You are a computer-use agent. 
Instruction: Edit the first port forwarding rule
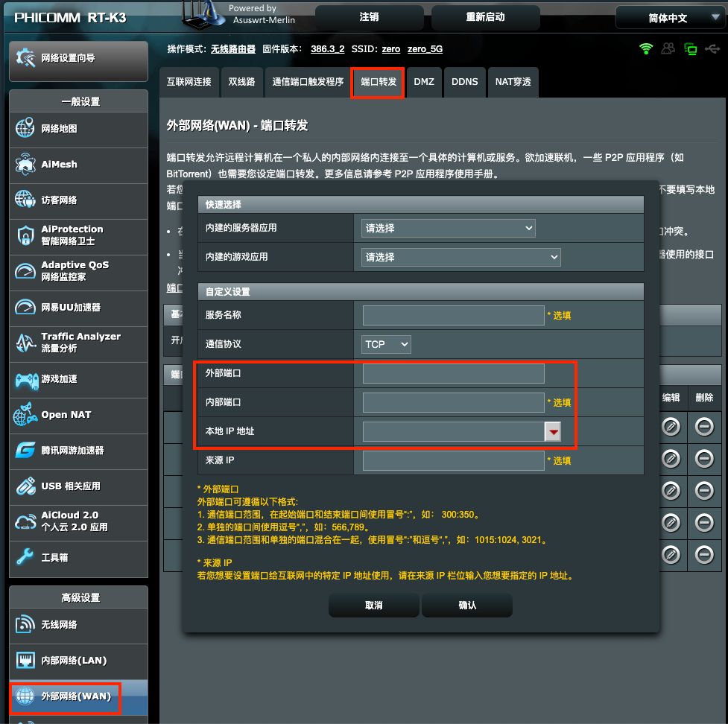coord(671,427)
